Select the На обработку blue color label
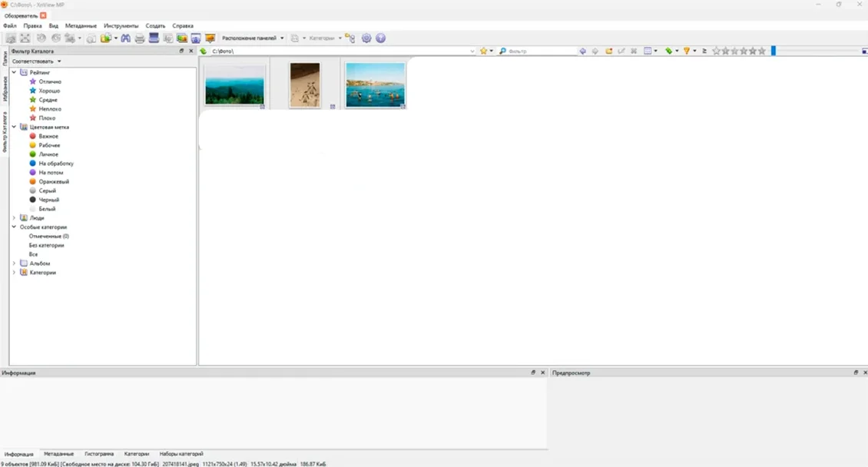The width and height of the screenshot is (868, 467). point(56,164)
